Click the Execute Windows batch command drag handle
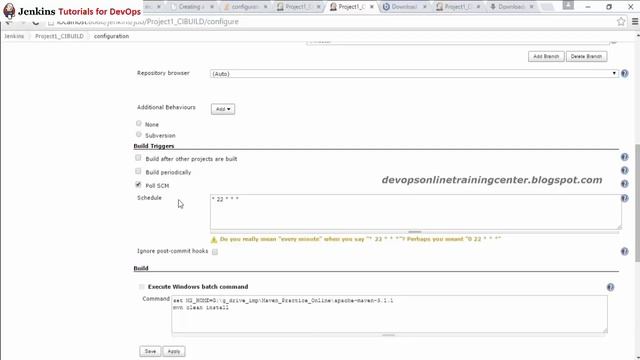Viewport: 640px width, 360px height. point(142,287)
